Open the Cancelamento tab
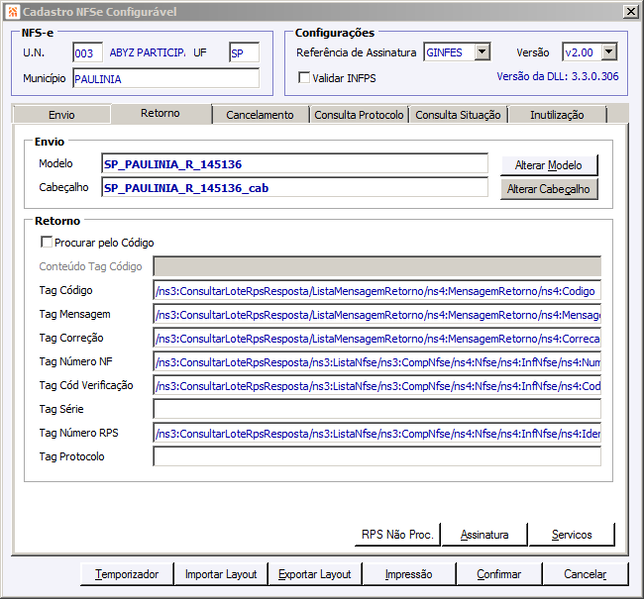This screenshot has height=599, width=644. pyautogui.click(x=260, y=115)
